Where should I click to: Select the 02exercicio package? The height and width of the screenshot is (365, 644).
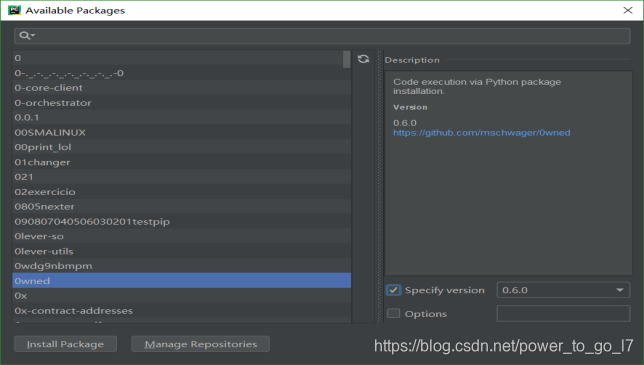182,192
